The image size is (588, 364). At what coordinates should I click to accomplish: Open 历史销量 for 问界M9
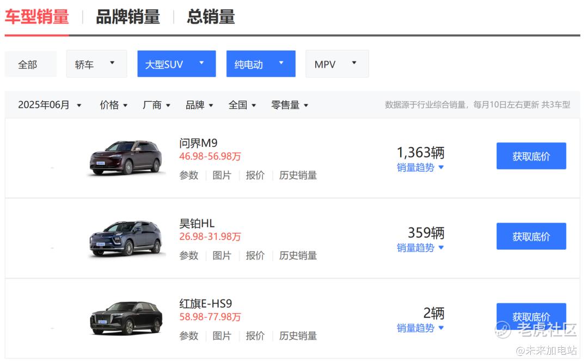pos(298,175)
